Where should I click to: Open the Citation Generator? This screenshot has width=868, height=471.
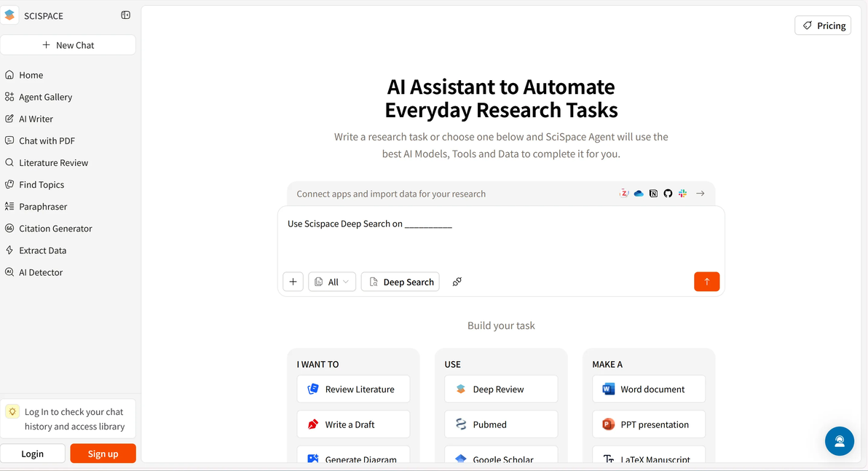pyautogui.click(x=48, y=228)
